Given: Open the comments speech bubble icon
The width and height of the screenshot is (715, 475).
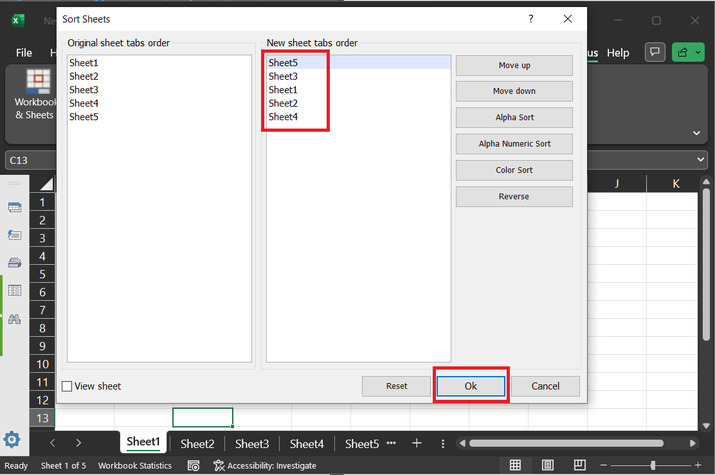Looking at the screenshot, I should click(x=655, y=52).
